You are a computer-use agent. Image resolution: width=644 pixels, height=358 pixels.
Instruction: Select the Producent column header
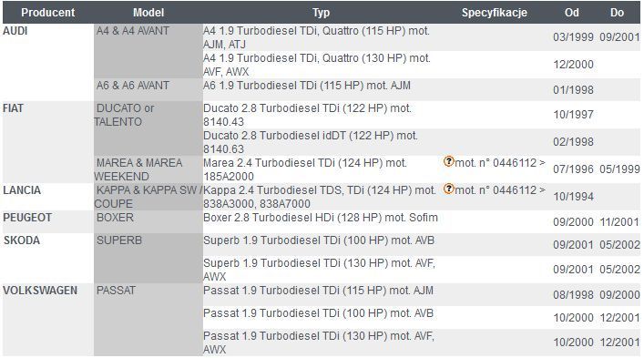point(48,13)
